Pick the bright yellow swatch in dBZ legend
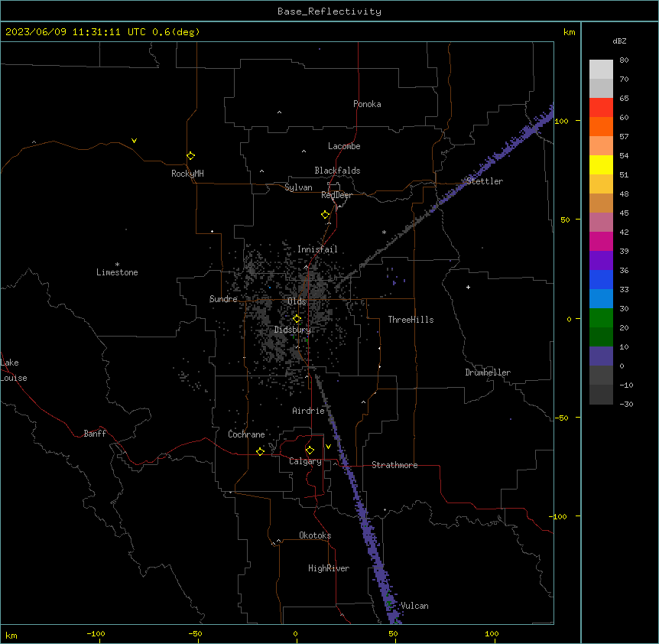 601,164
